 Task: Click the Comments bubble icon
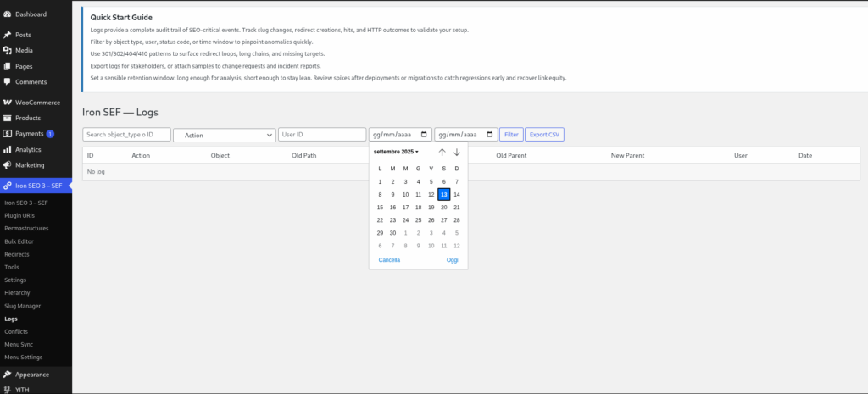[x=7, y=81]
